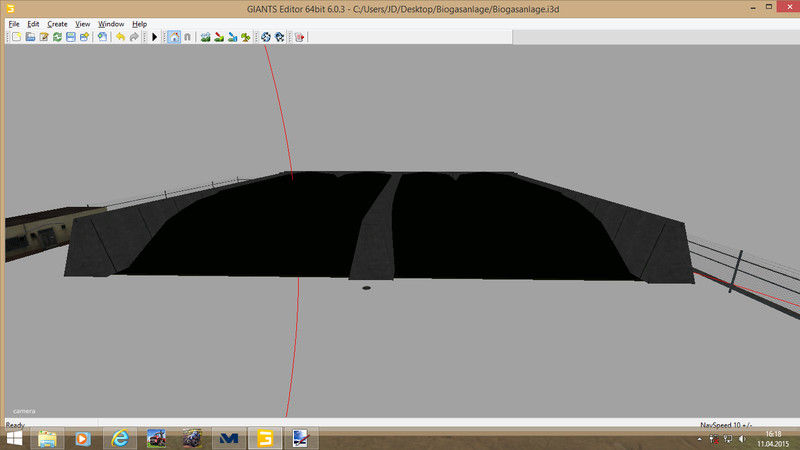Click the first gear-shaped toolbar icon
Viewport: 800px width, 450px height.
click(x=266, y=37)
